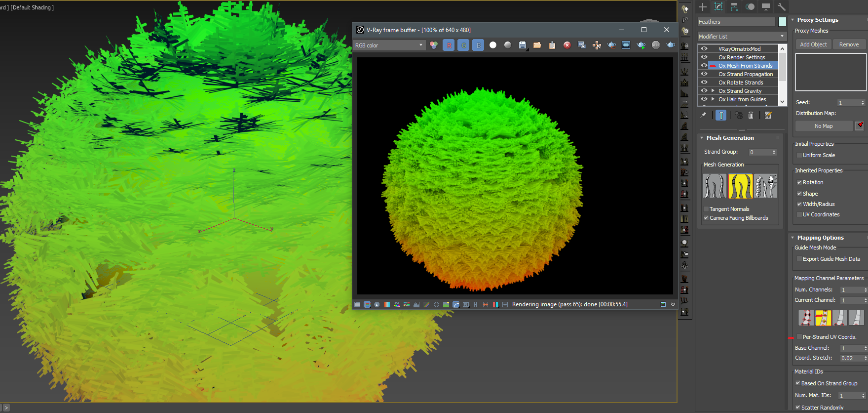Click the pin stack icon

[x=703, y=115]
